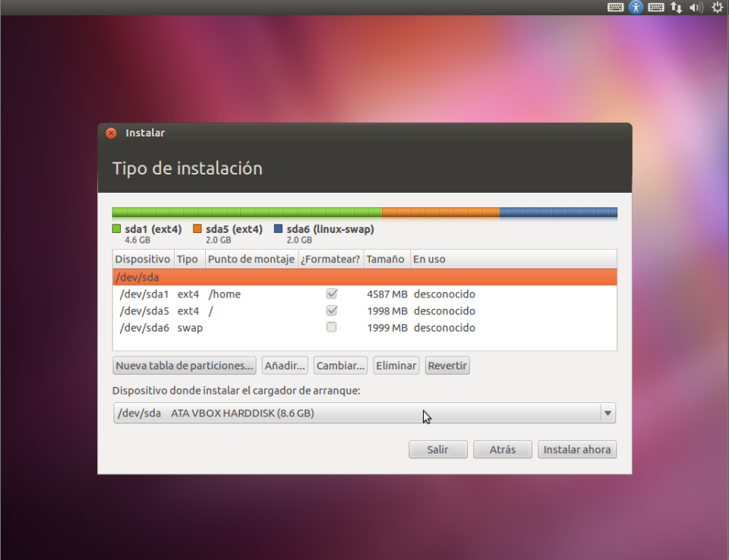
Task: Click the En uso column header
Action: point(513,259)
